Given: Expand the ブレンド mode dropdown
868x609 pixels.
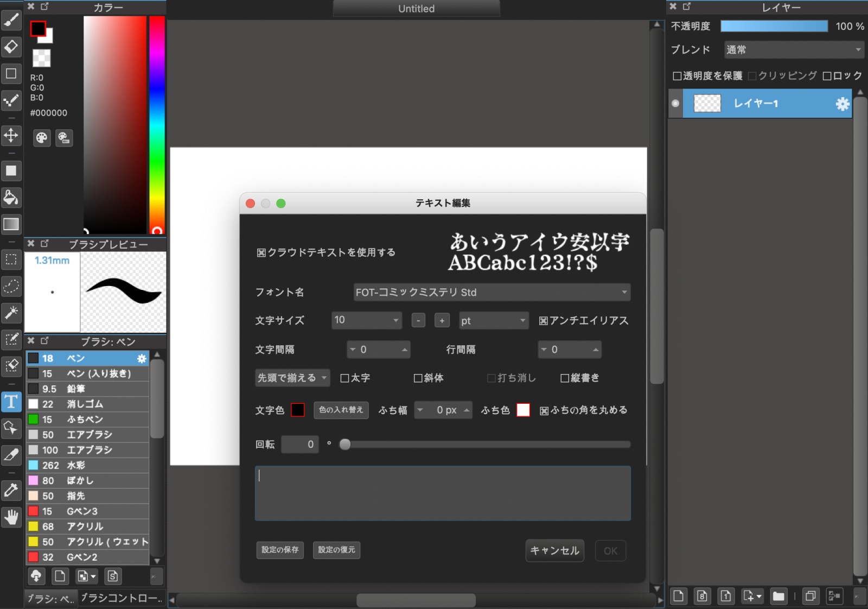Looking at the screenshot, I should click(x=794, y=50).
